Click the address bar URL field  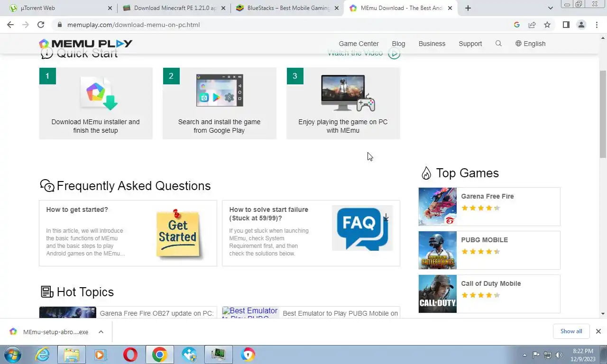click(285, 25)
